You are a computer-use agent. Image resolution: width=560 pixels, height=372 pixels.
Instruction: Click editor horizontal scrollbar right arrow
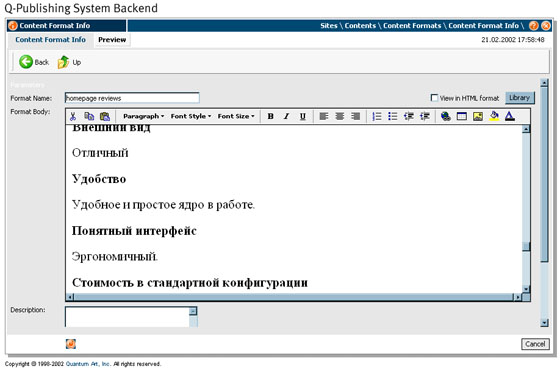(517, 297)
